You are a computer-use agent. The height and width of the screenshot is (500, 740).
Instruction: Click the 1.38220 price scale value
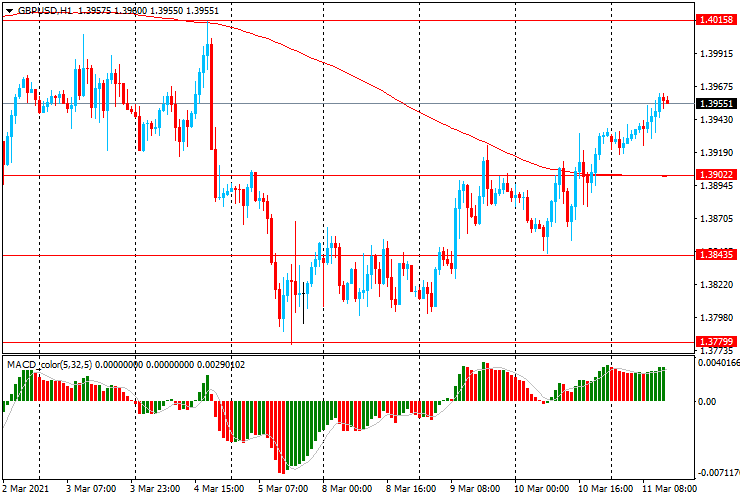click(x=717, y=285)
